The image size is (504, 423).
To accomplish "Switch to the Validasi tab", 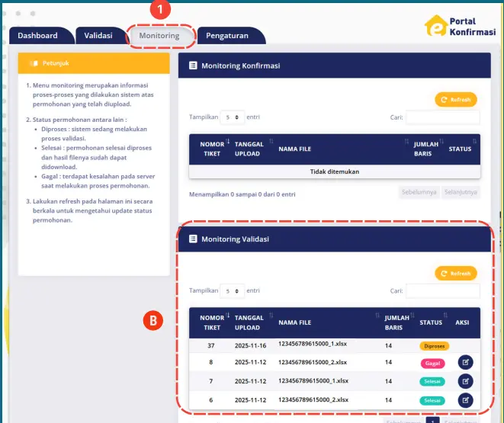I will click(x=100, y=35).
